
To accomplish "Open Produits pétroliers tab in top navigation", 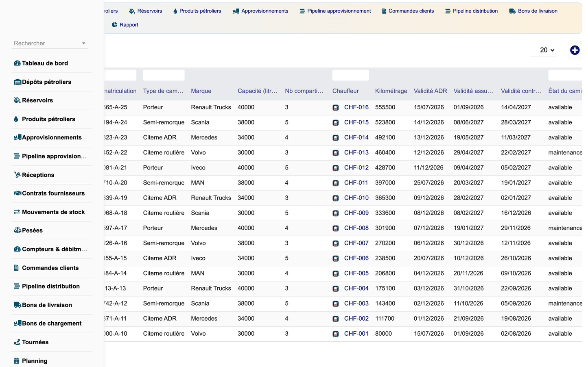I will [x=197, y=11].
